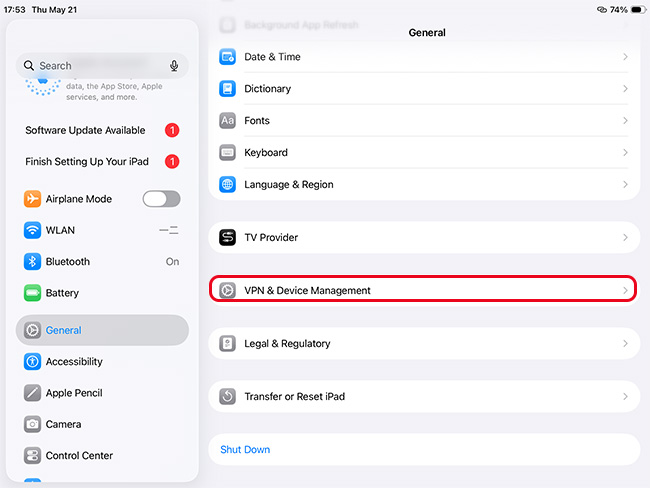Open Battery settings label
Screen dimensions: 650x488
pos(62,293)
